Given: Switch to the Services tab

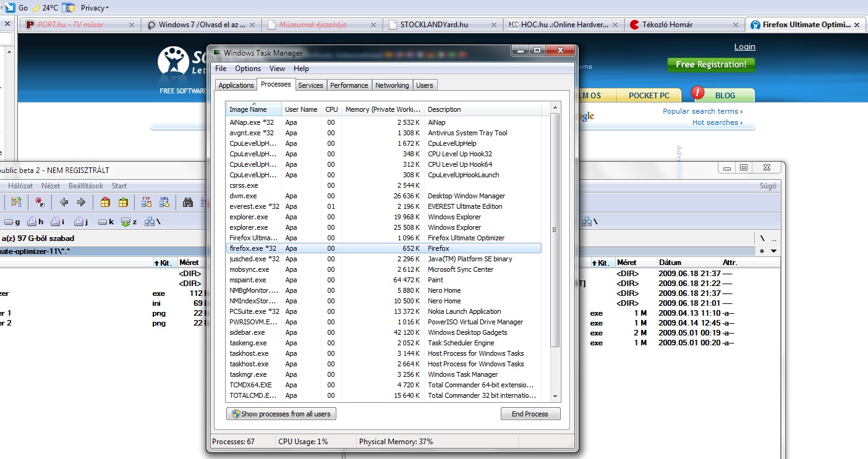Looking at the screenshot, I should pyautogui.click(x=310, y=85).
